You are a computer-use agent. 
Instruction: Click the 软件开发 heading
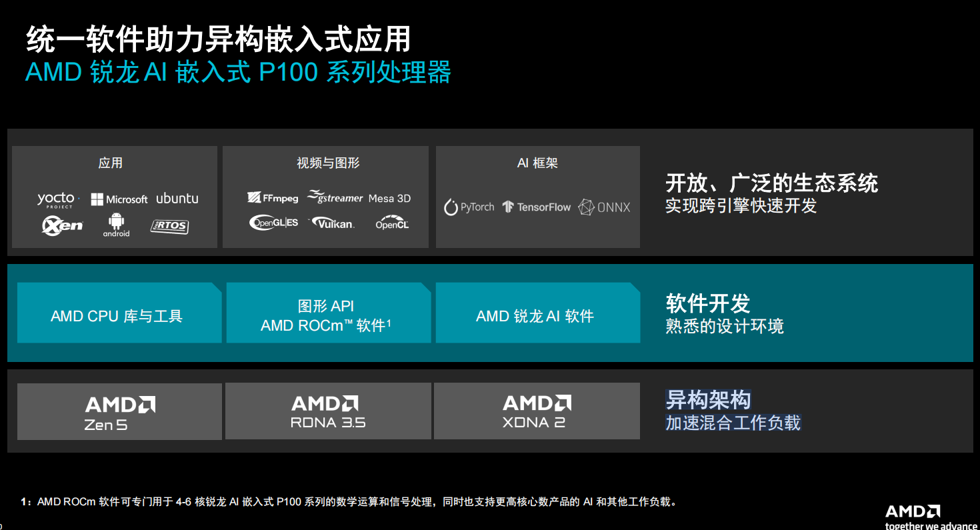pyautogui.click(x=708, y=304)
